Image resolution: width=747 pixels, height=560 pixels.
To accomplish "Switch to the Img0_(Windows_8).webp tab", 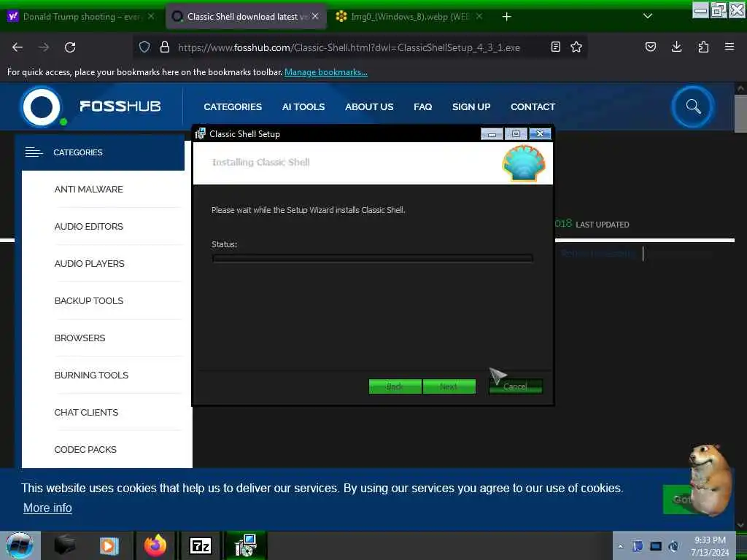I will pos(410,17).
